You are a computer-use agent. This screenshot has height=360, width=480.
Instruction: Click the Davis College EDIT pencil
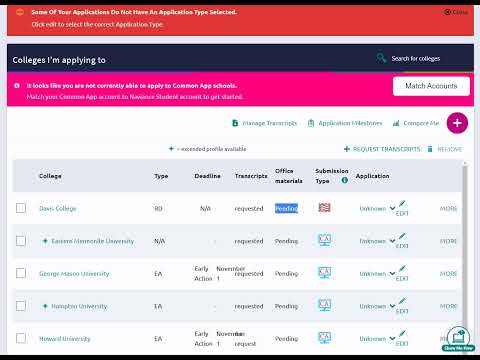pyautogui.click(x=402, y=208)
